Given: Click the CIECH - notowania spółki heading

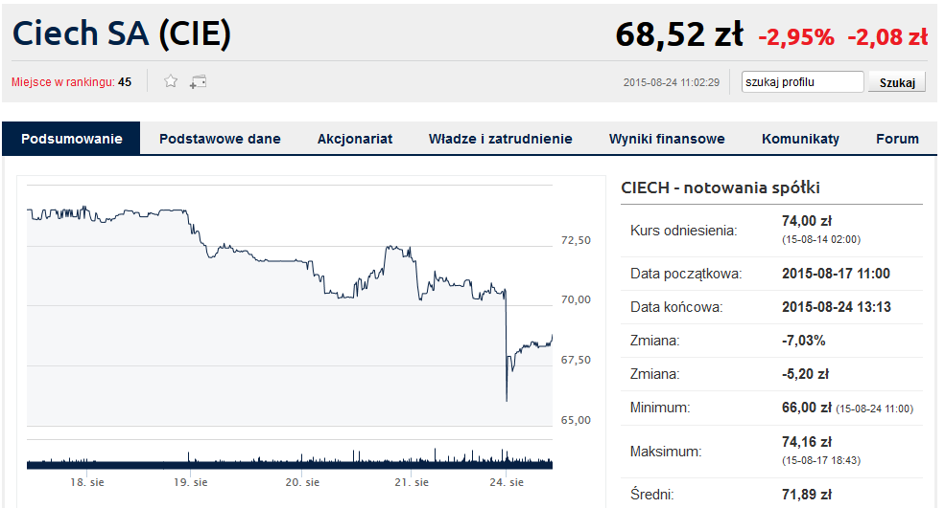Looking at the screenshot, I should click(x=720, y=187).
